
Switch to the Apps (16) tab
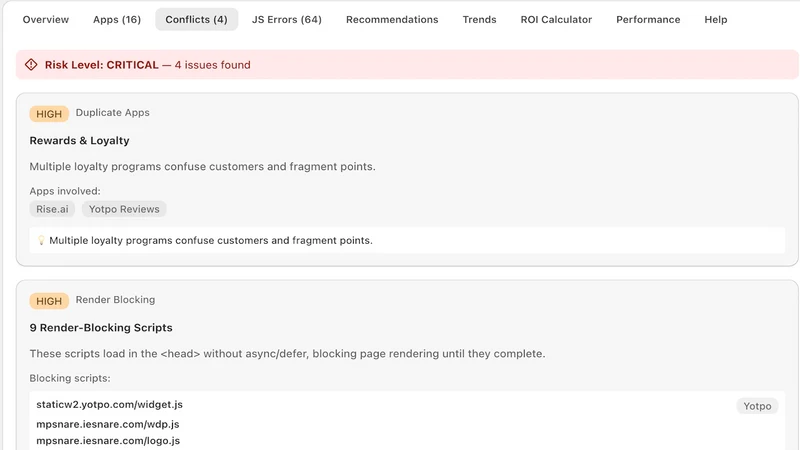pyautogui.click(x=117, y=19)
